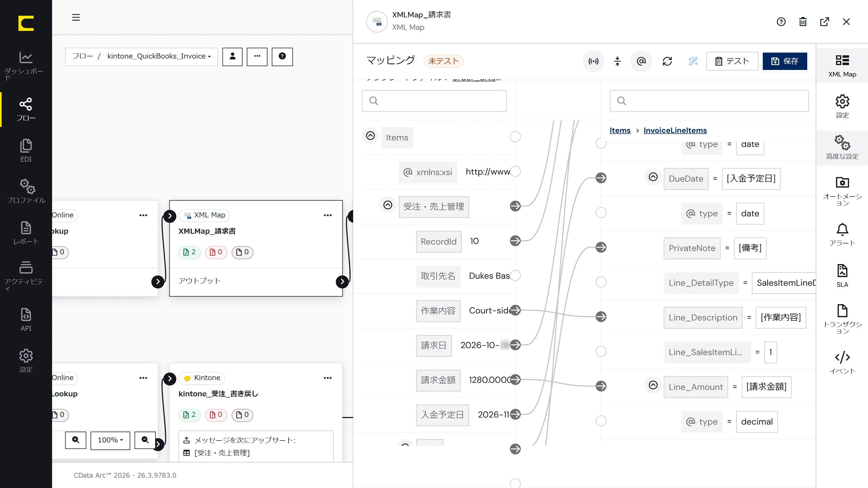Open the 高度な設定 tab
868x488 pixels.
point(842,148)
